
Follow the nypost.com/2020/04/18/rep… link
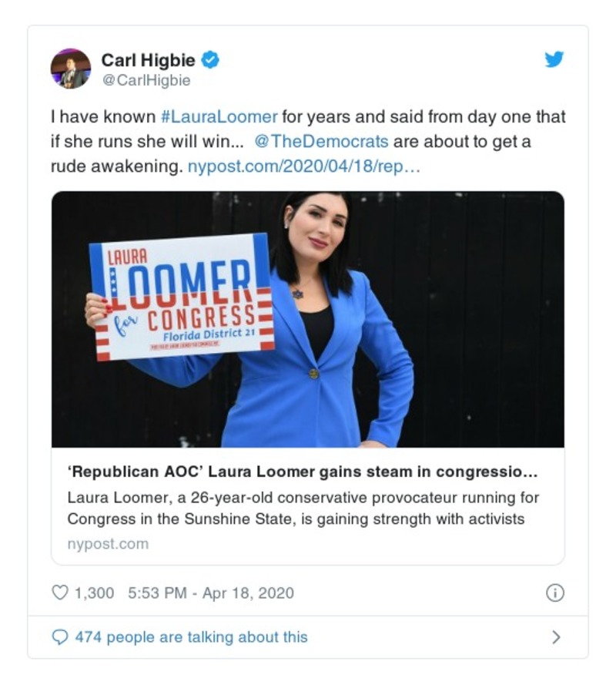[x=304, y=166]
